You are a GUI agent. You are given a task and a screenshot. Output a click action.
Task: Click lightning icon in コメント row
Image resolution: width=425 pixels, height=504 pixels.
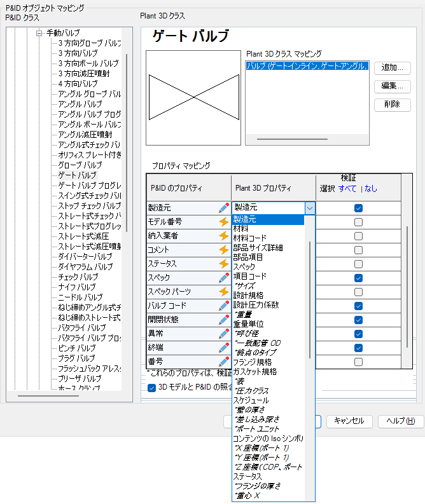224,250
